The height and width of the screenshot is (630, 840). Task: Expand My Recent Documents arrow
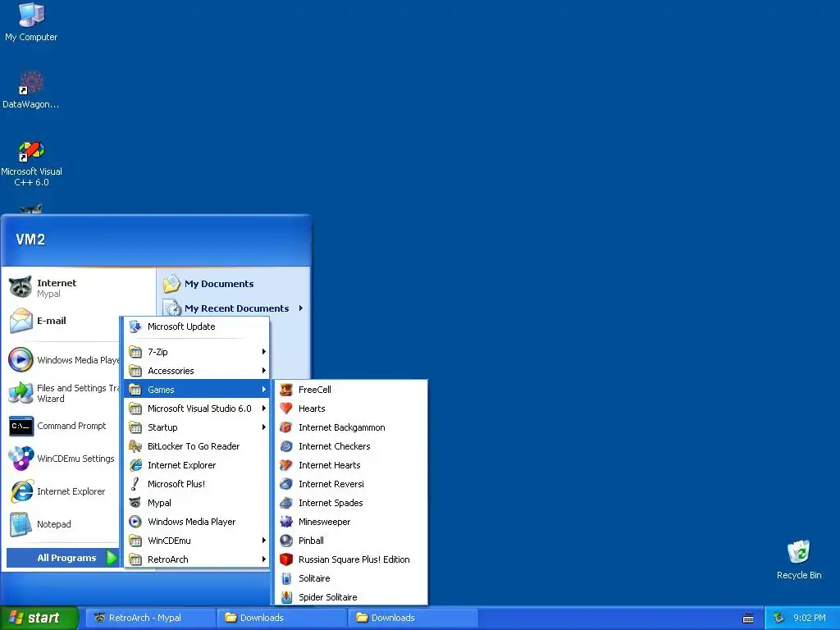point(301,308)
